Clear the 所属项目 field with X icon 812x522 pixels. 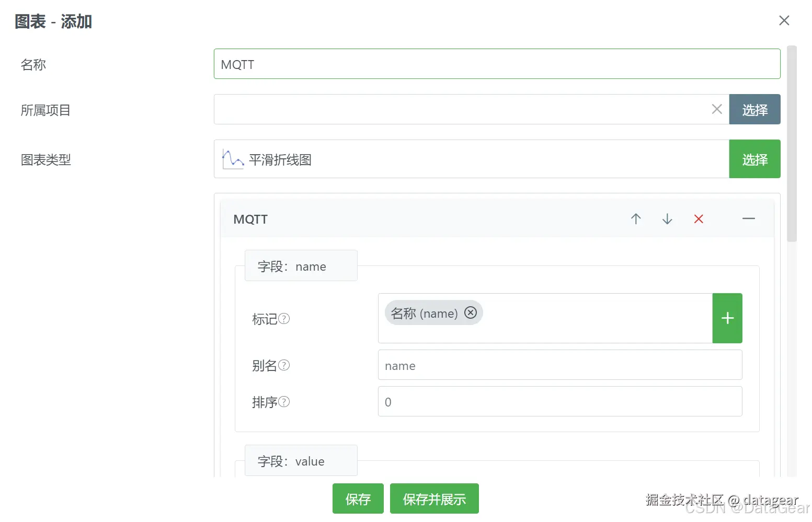pyautogui.click(x=716, y=109)
